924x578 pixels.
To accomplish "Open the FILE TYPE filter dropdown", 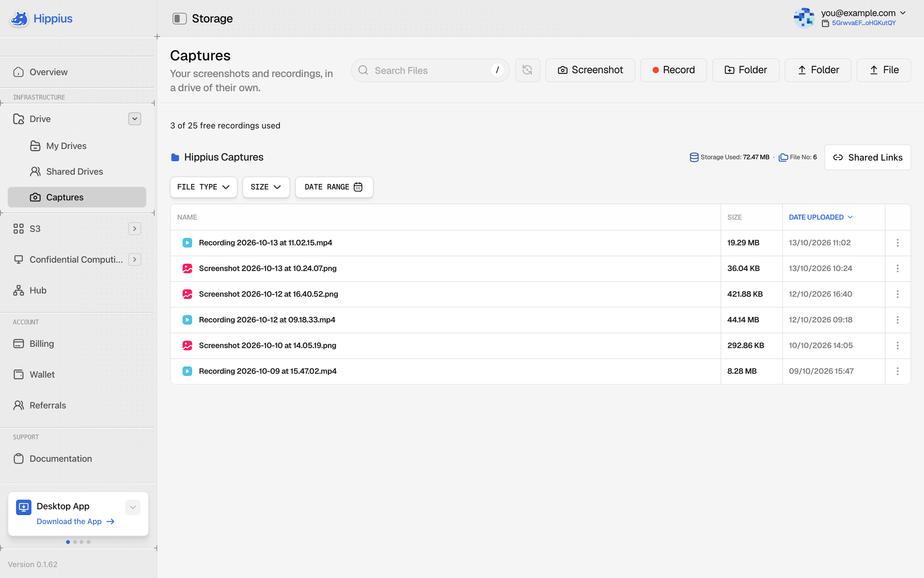I will pyautogui.click(x=203, y=187).
